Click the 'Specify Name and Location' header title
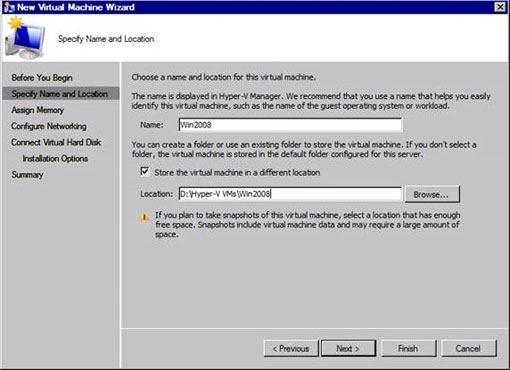510x370 pixels. tap(106, 39)
